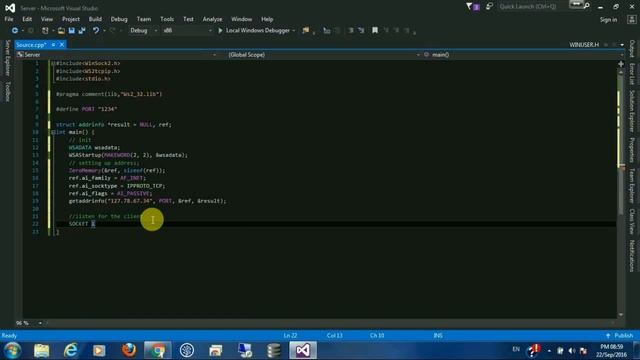Open Chrome from the taskbar
Screen dimensions: 640x360
158,350
